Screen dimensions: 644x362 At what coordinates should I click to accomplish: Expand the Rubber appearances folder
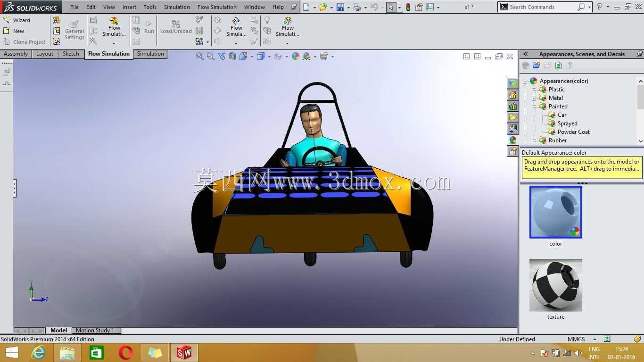[534, 140]
